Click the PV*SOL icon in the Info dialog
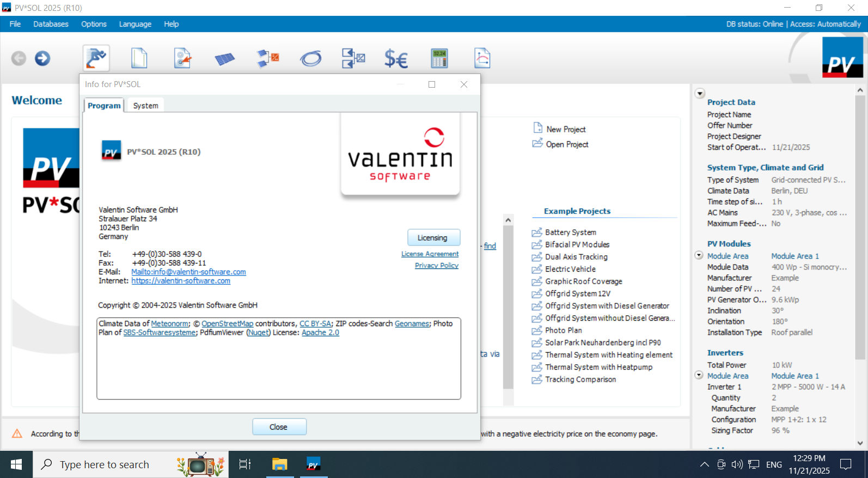 point(111,151)
